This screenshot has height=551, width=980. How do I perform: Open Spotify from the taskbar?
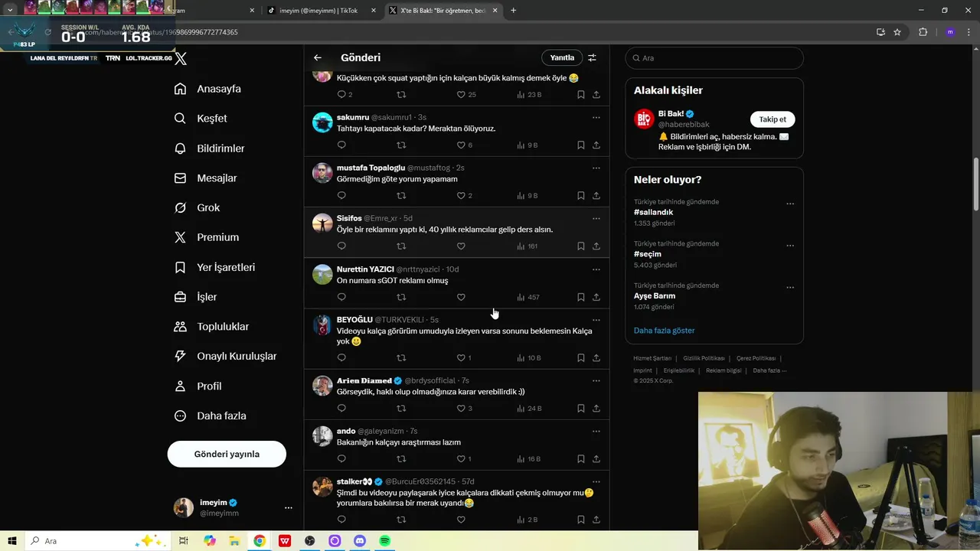(x=385, y=541)
